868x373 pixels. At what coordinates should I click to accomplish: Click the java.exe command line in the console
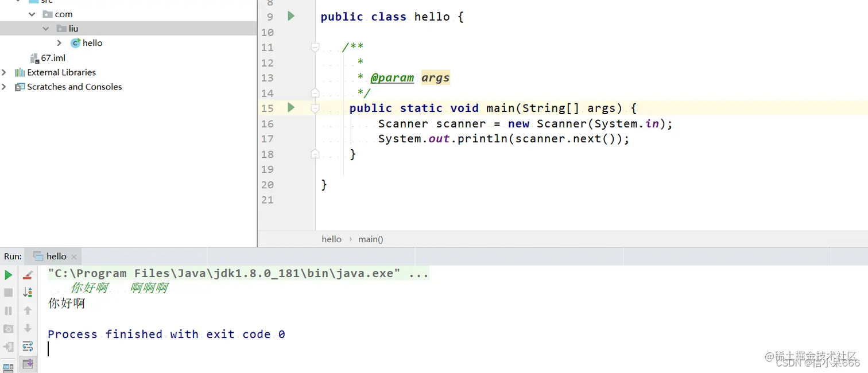coord(238,274)
